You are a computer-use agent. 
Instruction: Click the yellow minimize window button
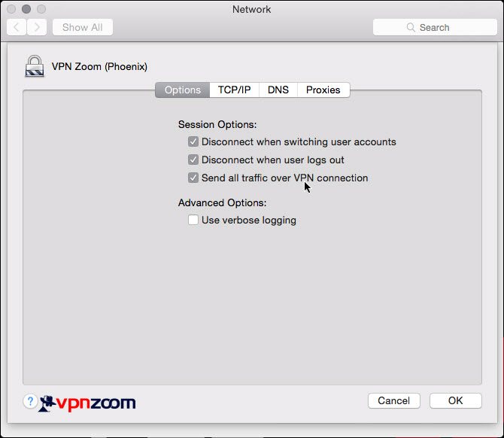[26, 9]
